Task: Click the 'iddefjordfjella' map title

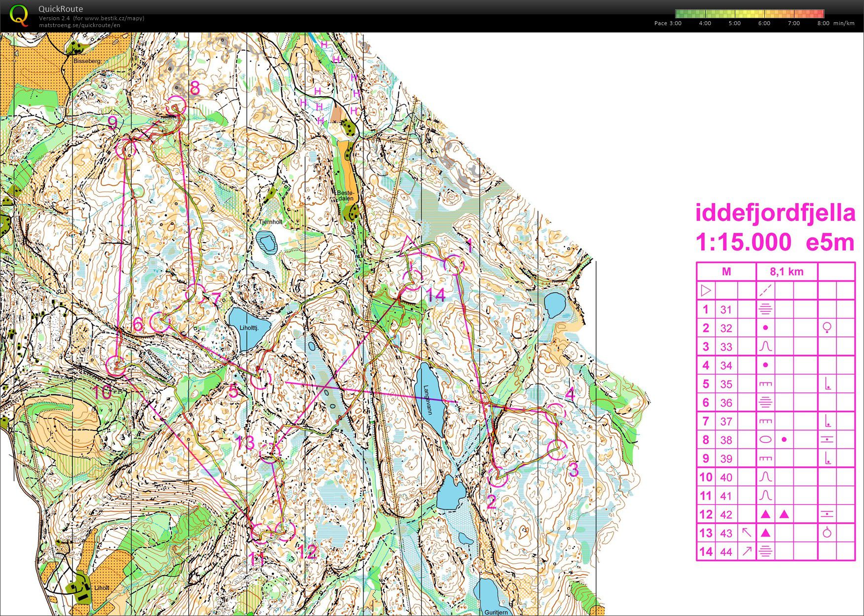Action: (x=775, y=213)
